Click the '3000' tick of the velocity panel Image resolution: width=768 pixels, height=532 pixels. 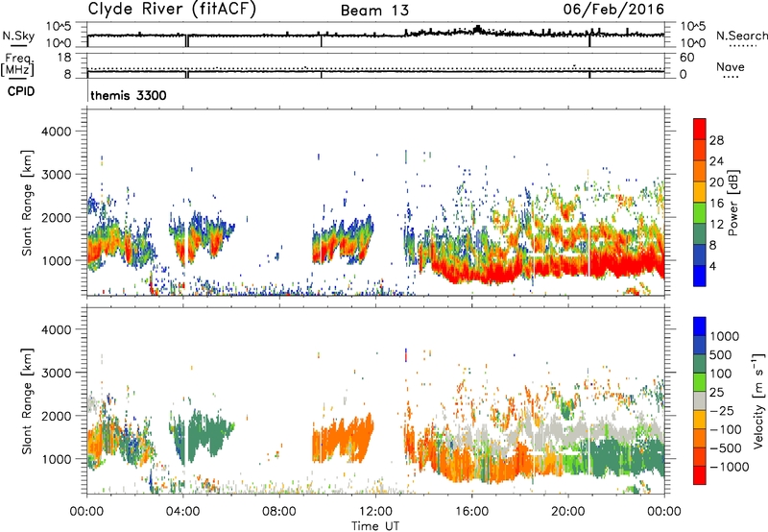(x=57, y=373)
